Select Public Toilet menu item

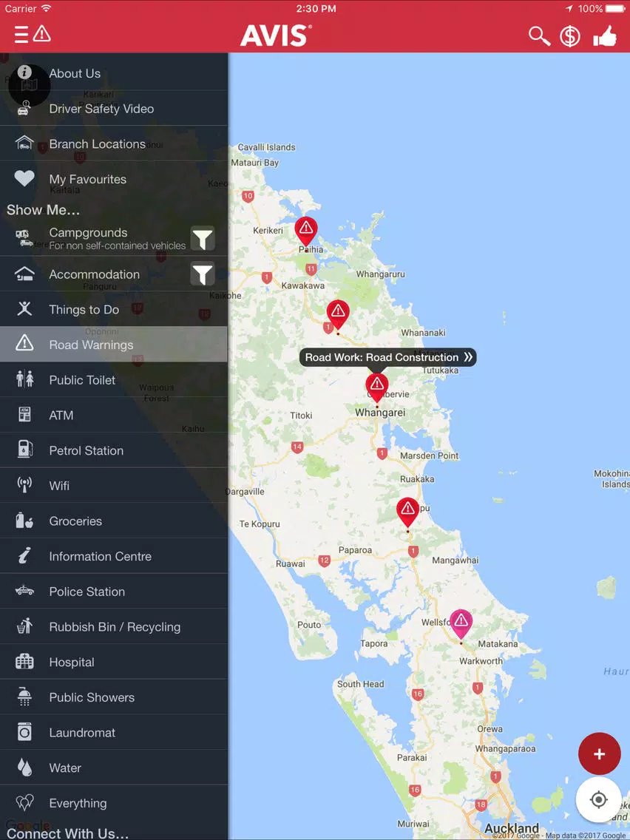114,380
